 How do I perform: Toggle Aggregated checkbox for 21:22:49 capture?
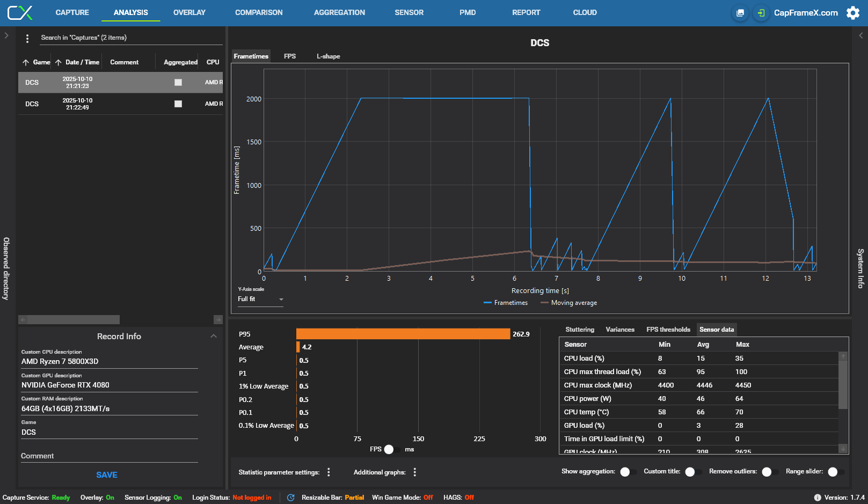tap(178, 104)
